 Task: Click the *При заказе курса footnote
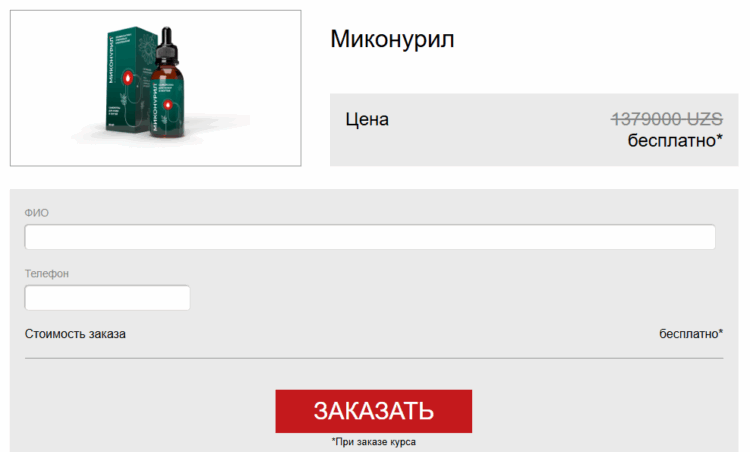pyautogui.click(x=374, y=442)
